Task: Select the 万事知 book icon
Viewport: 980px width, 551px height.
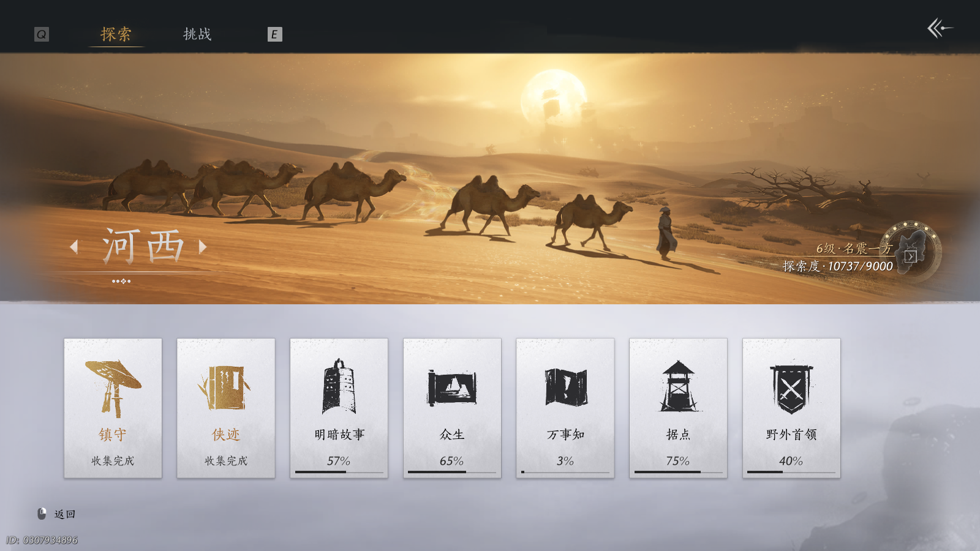Action: coord(564,386)
